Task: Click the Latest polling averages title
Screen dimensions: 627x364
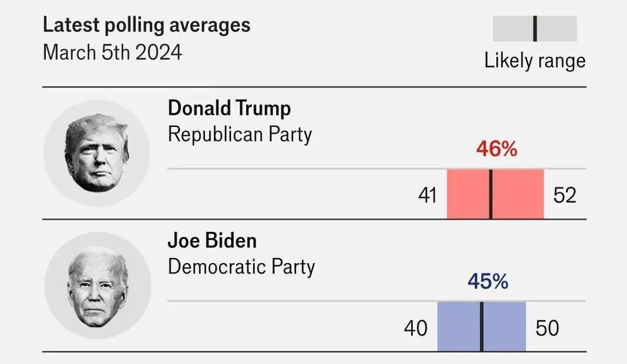Action: click(x=146, y=25)
